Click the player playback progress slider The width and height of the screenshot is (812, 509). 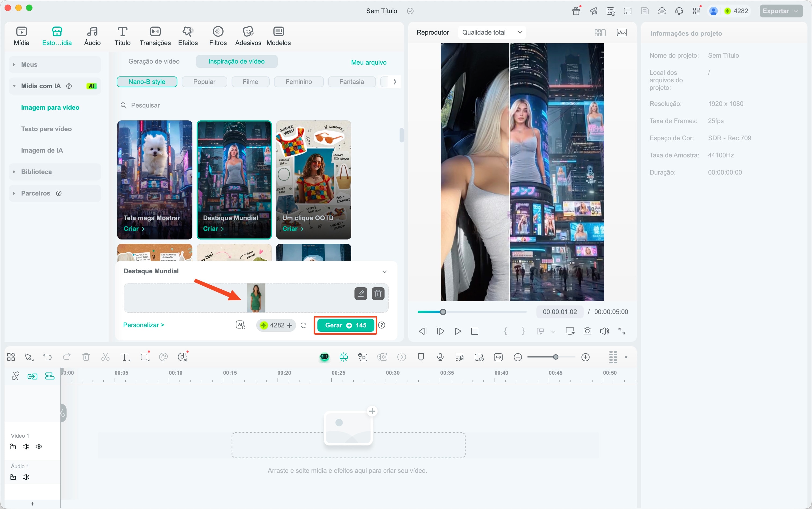point(471,312)
